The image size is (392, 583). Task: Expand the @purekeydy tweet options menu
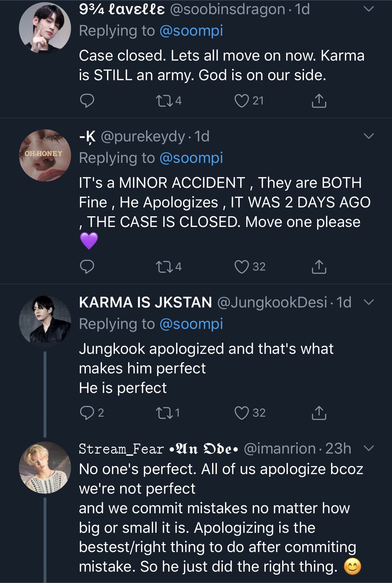(x=369, y=136)
